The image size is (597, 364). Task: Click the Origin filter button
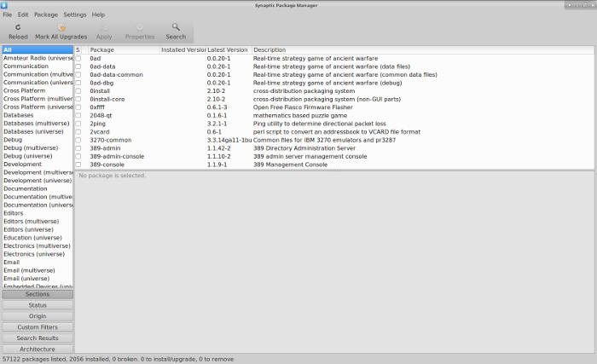38,316
